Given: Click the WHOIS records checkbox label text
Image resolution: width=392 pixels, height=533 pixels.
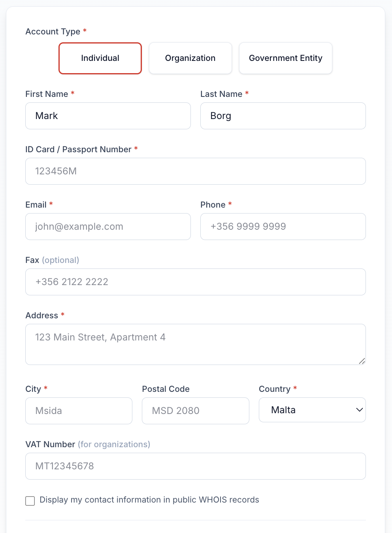Looking at the screenshot, I should tap(149, 500).
